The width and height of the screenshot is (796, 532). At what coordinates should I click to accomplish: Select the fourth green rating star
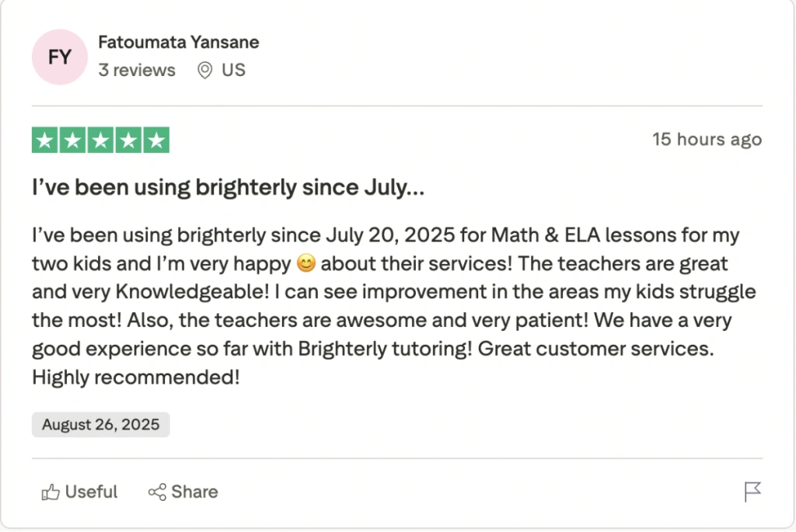click(128, 140)
